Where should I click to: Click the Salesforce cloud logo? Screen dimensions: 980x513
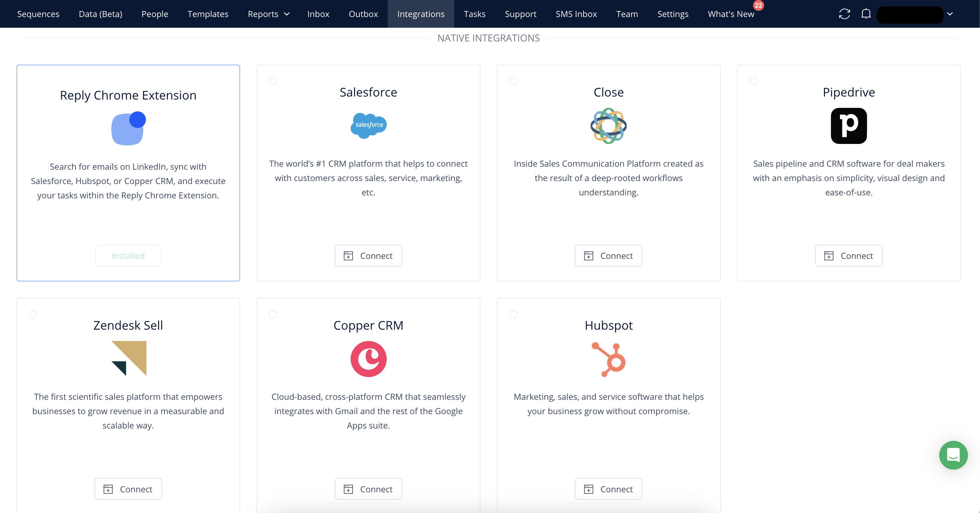[368, 125]
